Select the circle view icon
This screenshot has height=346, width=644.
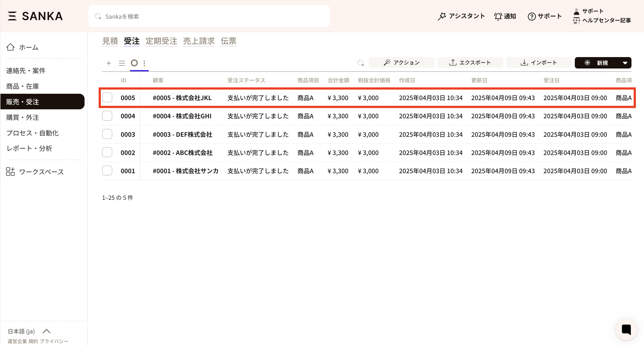point(134,63)
